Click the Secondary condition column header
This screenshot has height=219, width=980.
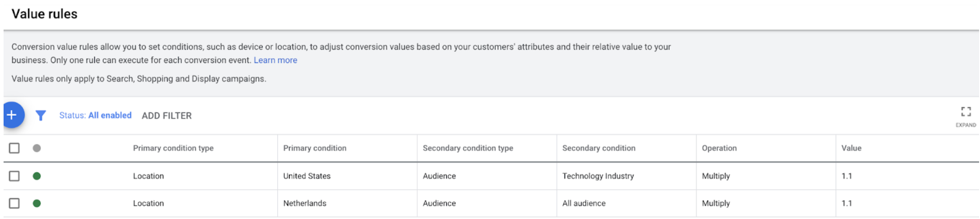click(x=599, y=148)
